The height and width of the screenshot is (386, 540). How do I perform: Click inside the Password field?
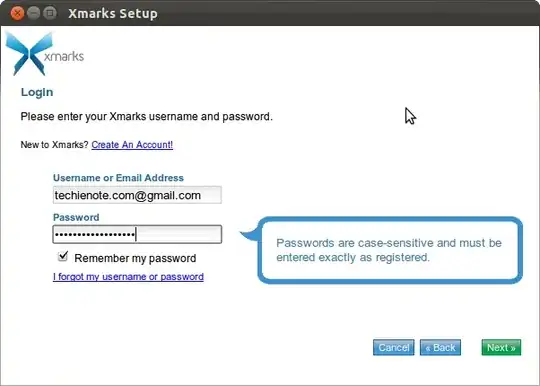[137, 234]
